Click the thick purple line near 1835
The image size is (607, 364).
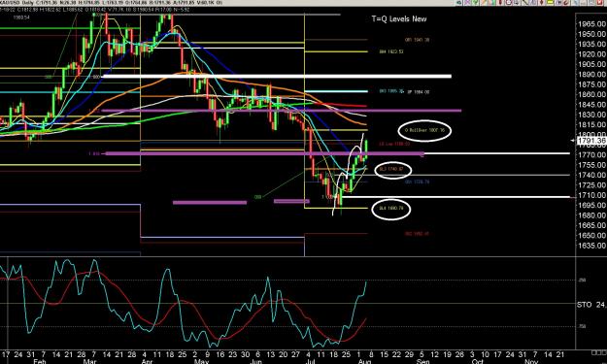click(281, 111)
